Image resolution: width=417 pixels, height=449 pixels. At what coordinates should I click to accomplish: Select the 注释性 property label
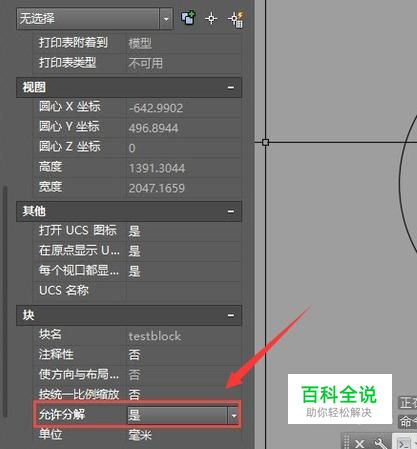[x=56, y=354]
